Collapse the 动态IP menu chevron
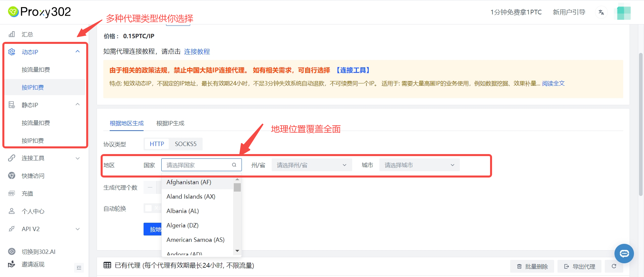Image resolution: width=644 pixels, height=277 pixels. coord(78,52)
